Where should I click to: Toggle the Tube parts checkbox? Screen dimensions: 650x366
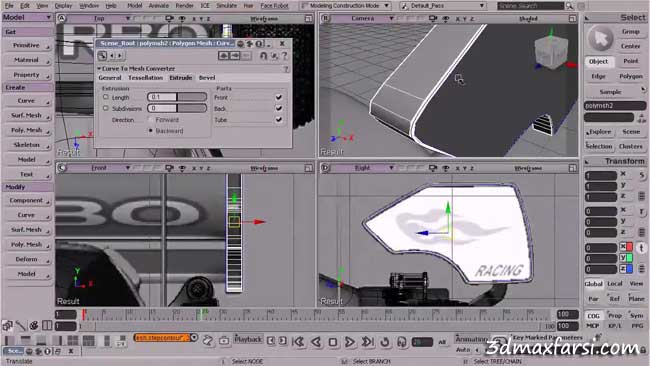coord(279,119)
